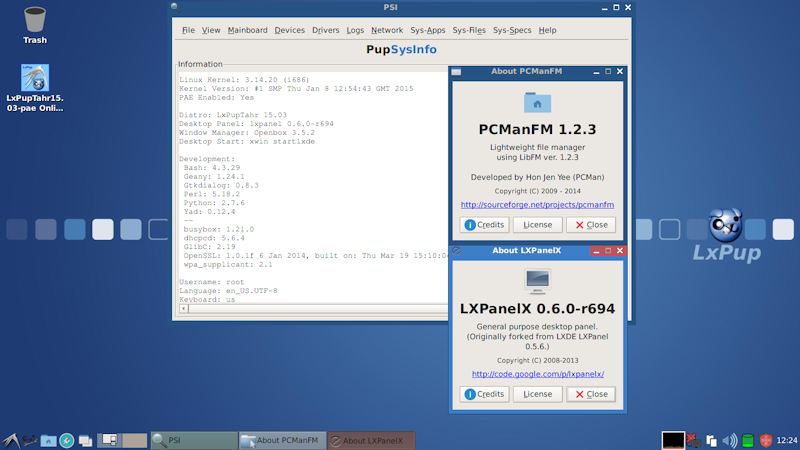The image size is (800, 450).
Task: Launch the web browser compass icon in the panel
Action: (67, 440)
